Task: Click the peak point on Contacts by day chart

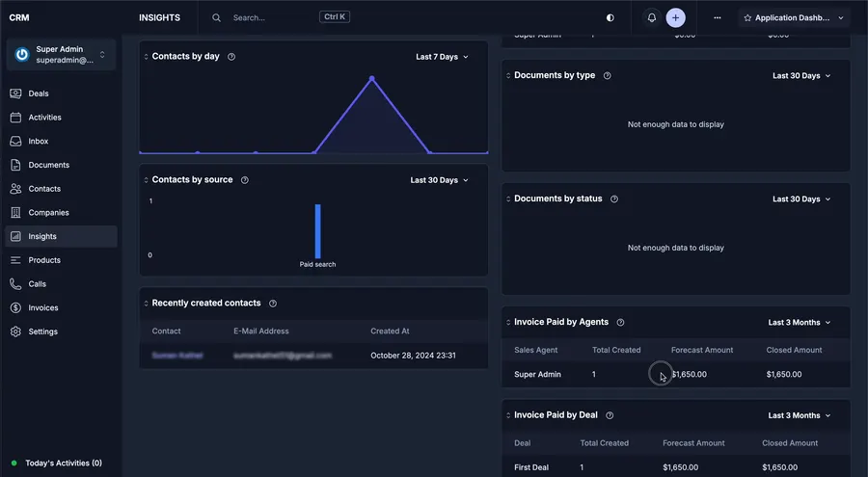Action: 372,79
